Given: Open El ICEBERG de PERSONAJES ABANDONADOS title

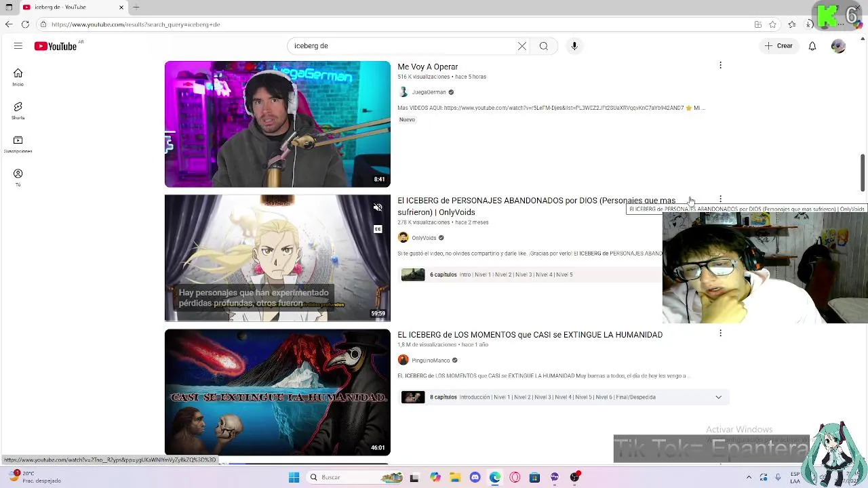Looking at the screenshot, I should point(536,206).
